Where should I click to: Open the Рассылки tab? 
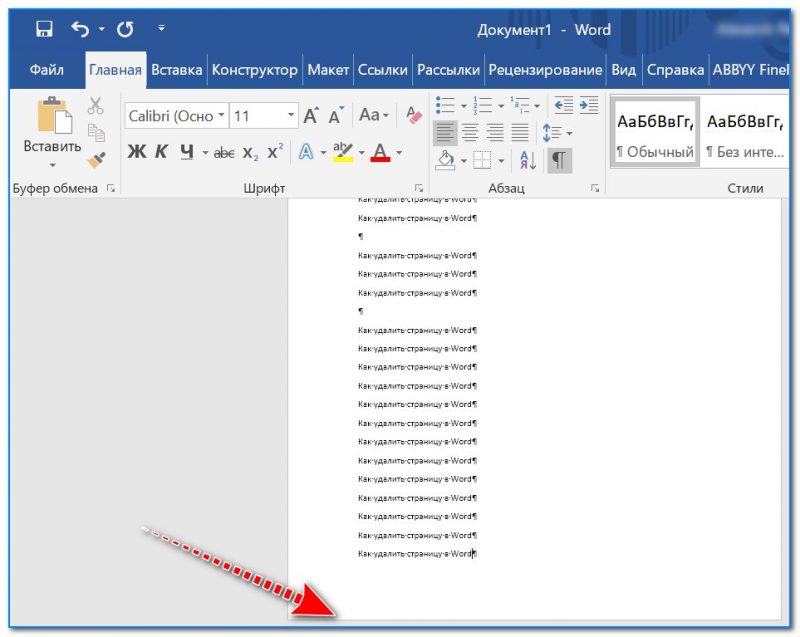(448, 70)
